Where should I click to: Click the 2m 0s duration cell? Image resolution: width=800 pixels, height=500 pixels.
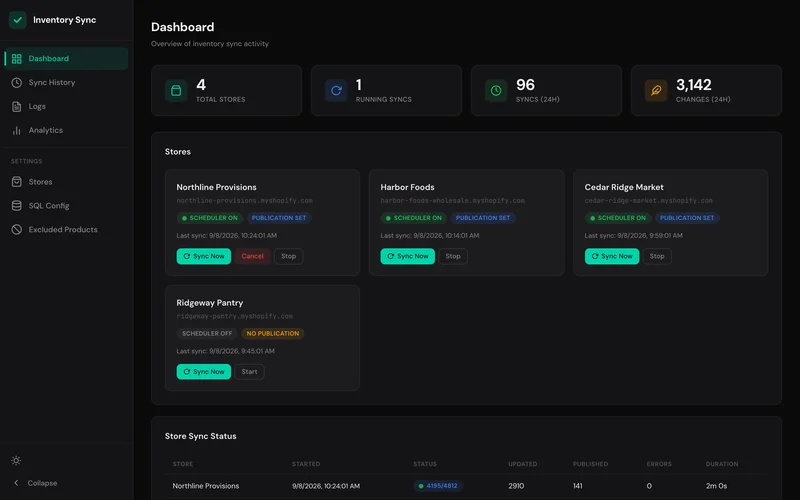(716, 486)
